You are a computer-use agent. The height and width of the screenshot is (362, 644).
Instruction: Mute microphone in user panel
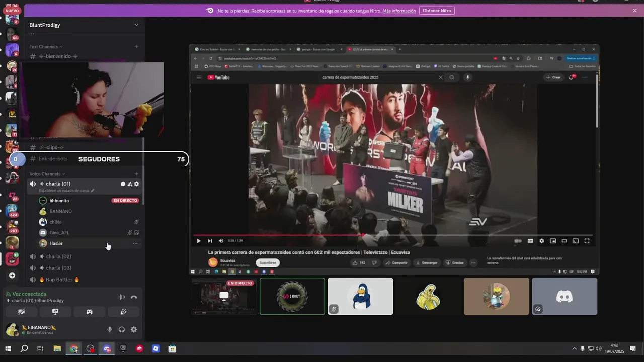click(x=110, y=330)
